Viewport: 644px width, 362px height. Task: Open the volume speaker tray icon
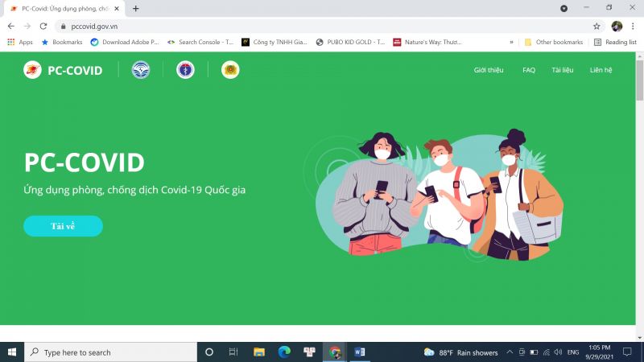[x=558, y=352]
